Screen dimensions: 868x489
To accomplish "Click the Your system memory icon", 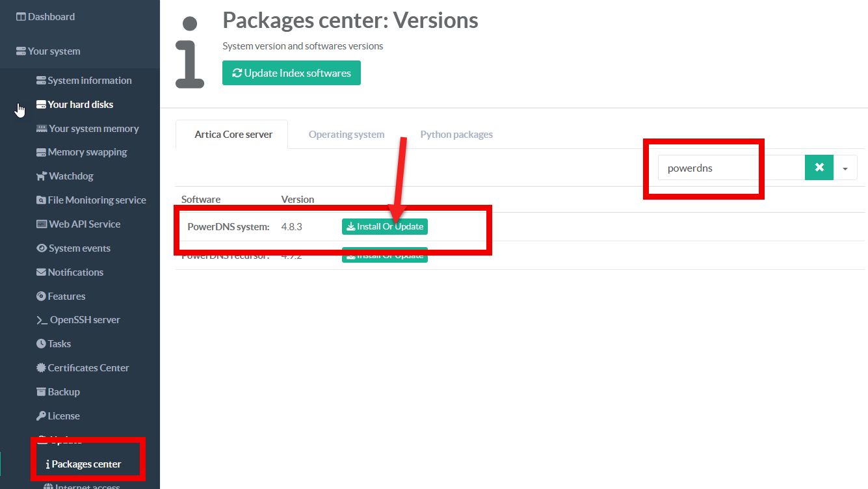I will click(x=42, y=129).
